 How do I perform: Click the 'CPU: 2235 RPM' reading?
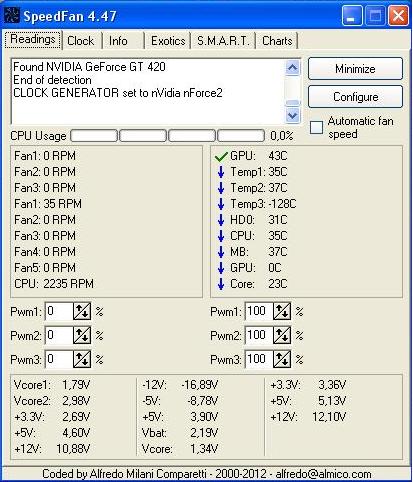click(54, 284)
